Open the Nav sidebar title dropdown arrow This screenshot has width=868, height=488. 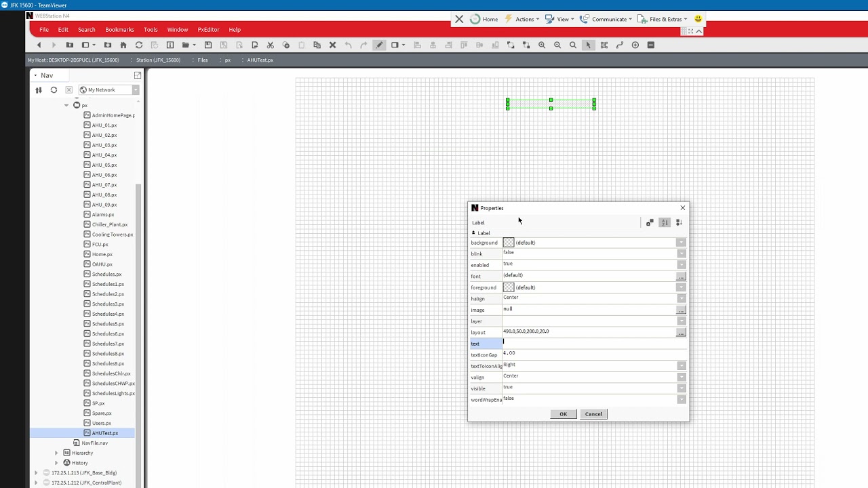(35, 75)
